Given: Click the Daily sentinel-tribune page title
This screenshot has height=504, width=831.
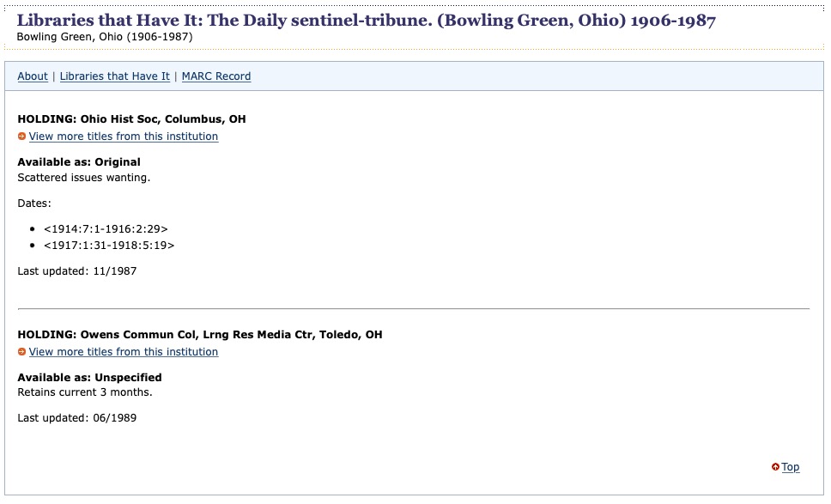Looking at the screenshot, I should (366, 21).
